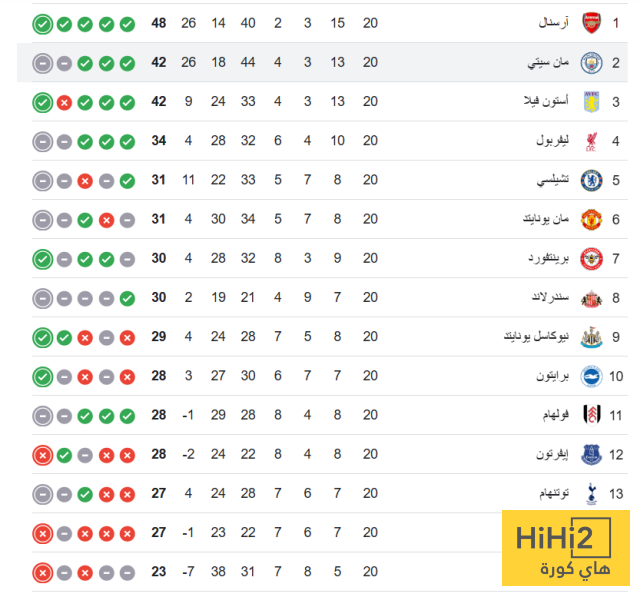The image size is (640, 597).
Task: Click the green win icon in Sunderland's row
Action: [127, 298]
